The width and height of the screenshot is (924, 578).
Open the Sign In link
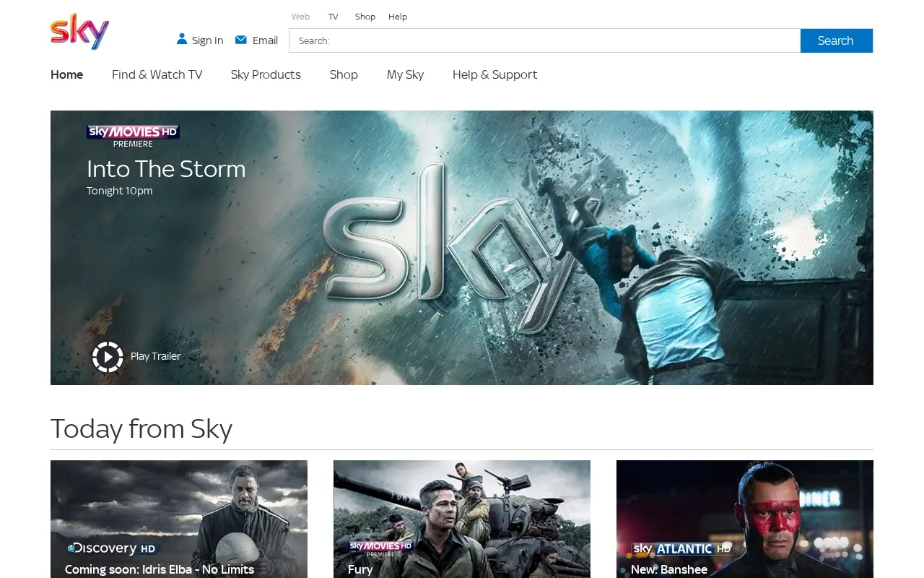pyautogui.click(x=207, y=40)
